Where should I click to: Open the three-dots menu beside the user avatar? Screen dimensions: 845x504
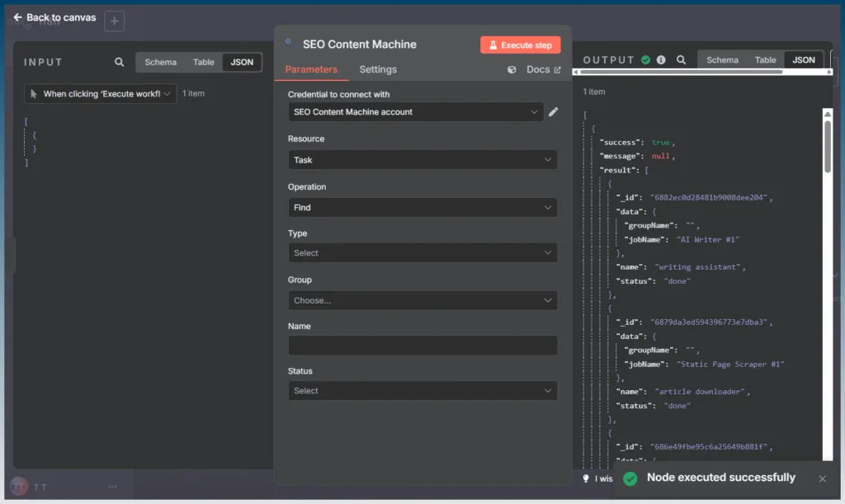[x=112, y=487]
